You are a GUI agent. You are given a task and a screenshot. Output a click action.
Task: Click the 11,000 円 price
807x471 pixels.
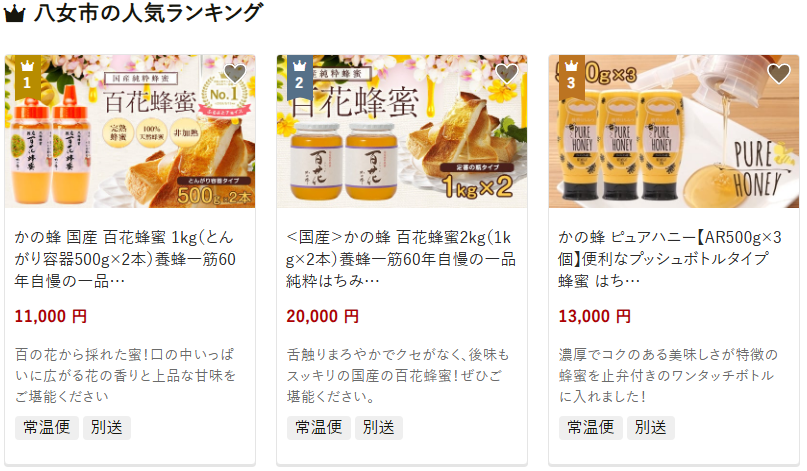point(50,316)
